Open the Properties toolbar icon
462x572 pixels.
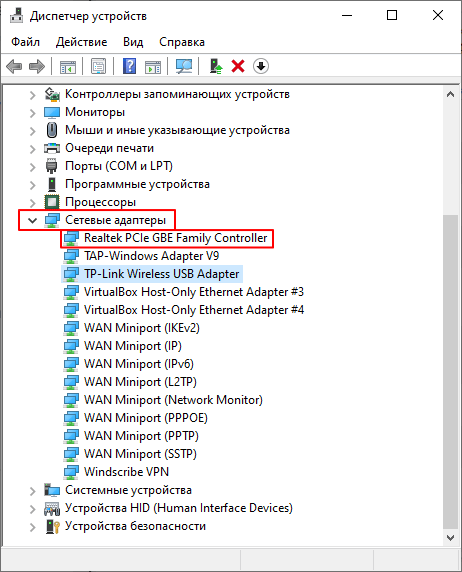point(98,66)
